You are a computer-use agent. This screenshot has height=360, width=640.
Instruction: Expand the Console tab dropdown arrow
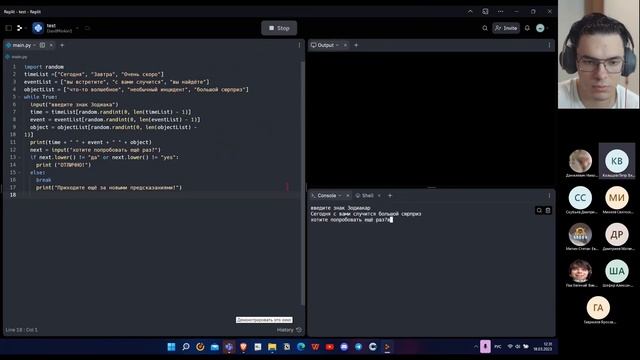340,196
